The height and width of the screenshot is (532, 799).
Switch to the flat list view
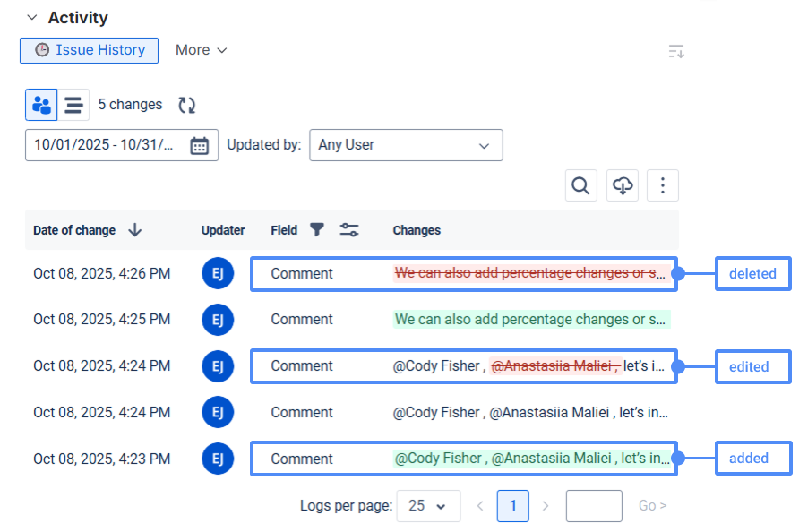click(73, 105)
